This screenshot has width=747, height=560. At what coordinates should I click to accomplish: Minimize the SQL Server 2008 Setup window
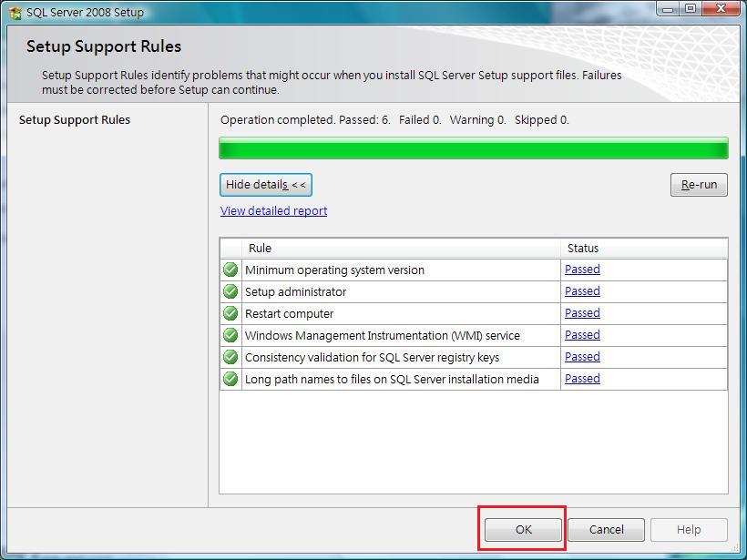[x=668, y=8]
